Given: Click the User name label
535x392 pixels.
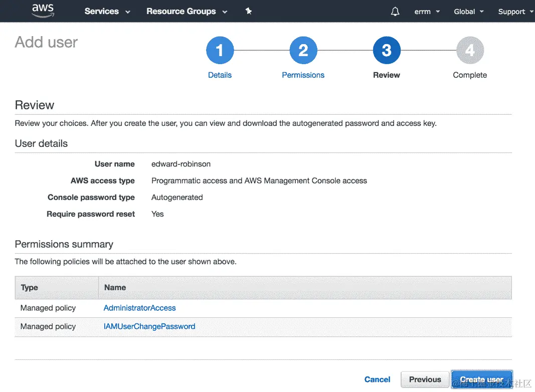Looking at the screenshot, I should click(115, 164).
